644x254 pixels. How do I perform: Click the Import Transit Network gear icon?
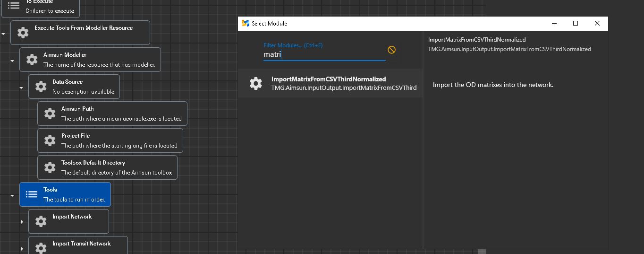pos(41,248)
